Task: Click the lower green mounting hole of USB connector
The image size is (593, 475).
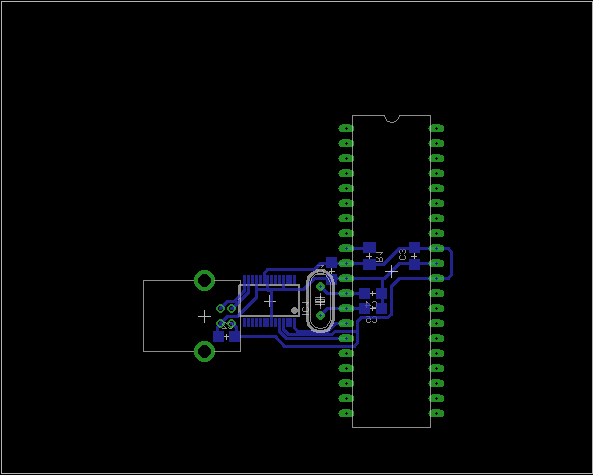Action: click(205, 351)
